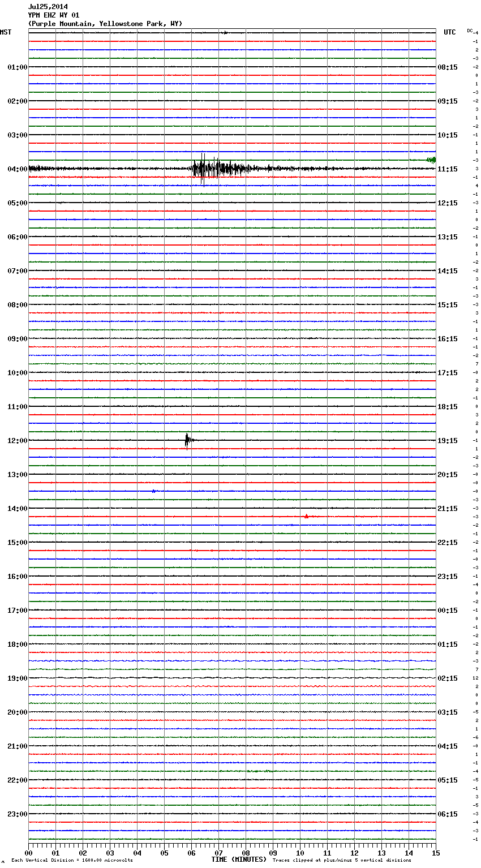Select the 03:00 MST row label
Screen dimensions: 481x868
click(17, 135)
